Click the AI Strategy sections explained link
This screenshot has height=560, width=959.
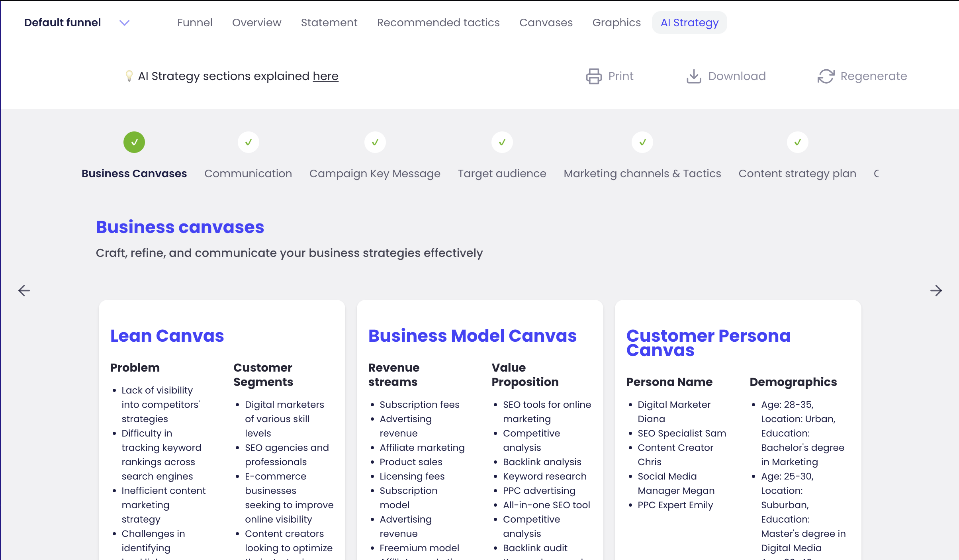tap(325, 75)
